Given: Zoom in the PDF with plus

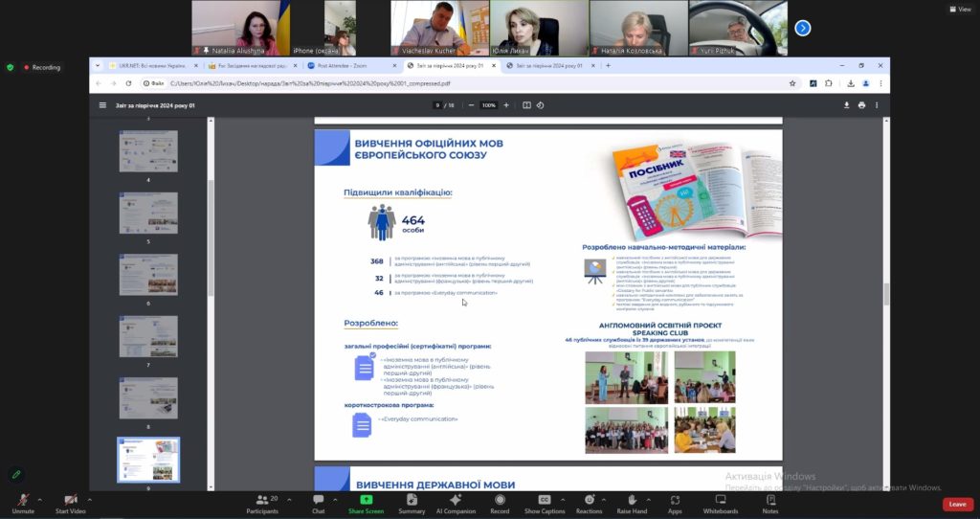Looking at the screenshot, I should [x=506, y=105].
